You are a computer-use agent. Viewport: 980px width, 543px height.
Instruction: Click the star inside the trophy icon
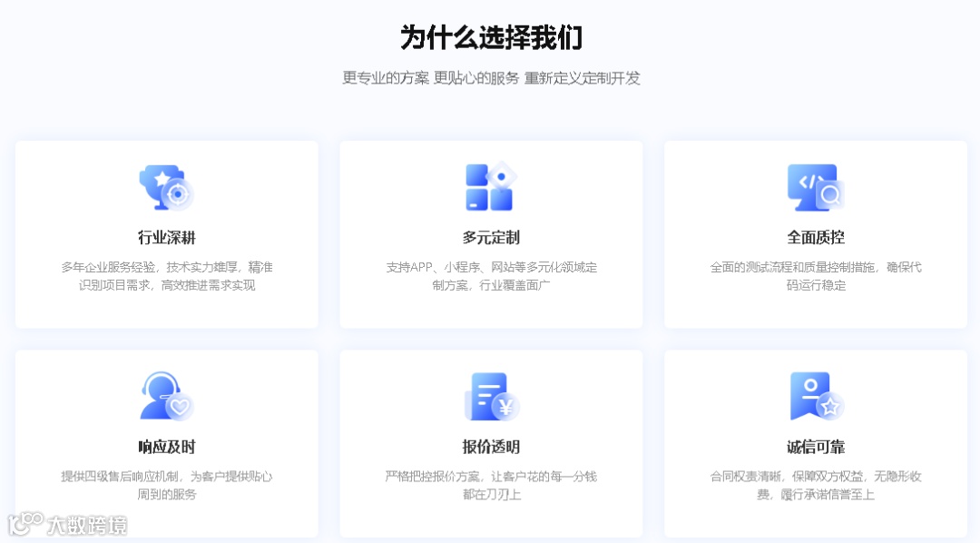pos(161,180)
